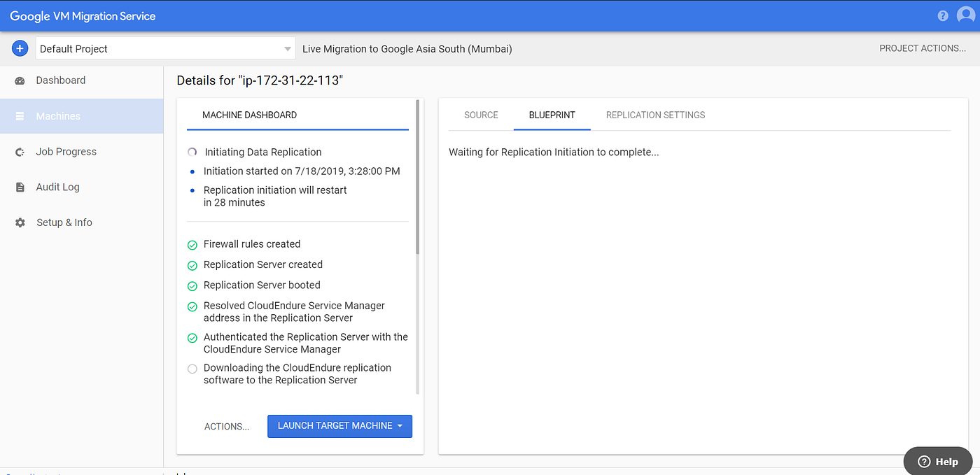Viewport: 980px width, 475px height.
Task: Open the Dashboard from the sidebar
Action: (60, 80)
